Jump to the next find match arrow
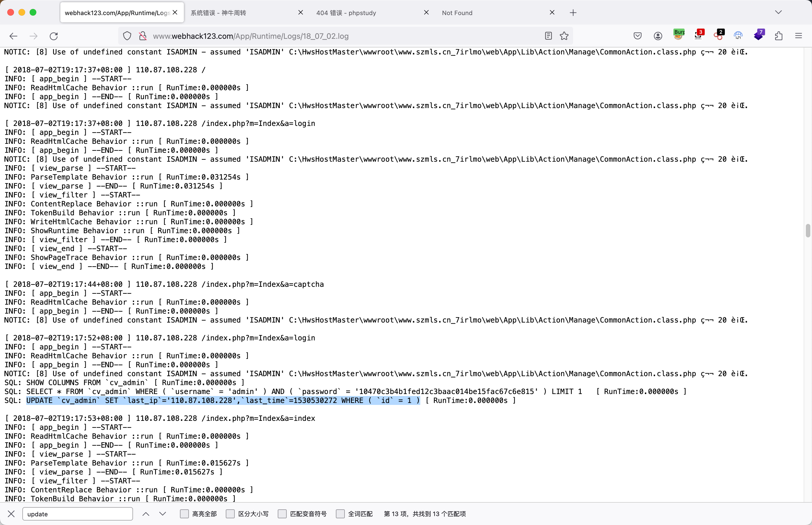Viewport: 812px width, 525px height. pos(163,514)
